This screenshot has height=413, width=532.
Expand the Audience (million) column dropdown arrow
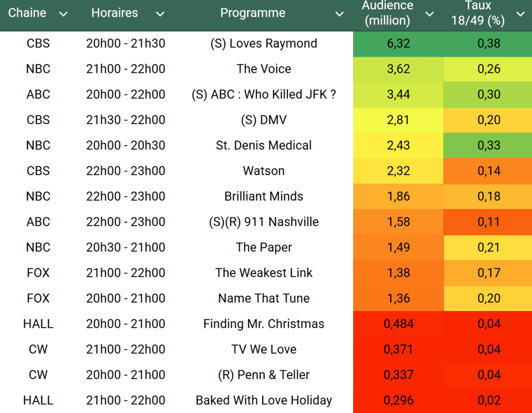pyautogui.click(x=430, y=14)
